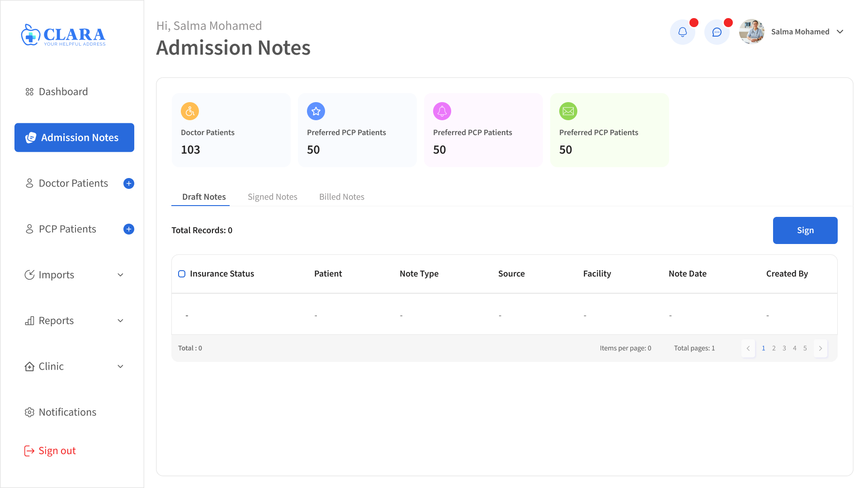Viewport: 868px width, 488px height.
Task: Click the wheelchair icon on Doctor Patients card
Action: click(190, 111)
